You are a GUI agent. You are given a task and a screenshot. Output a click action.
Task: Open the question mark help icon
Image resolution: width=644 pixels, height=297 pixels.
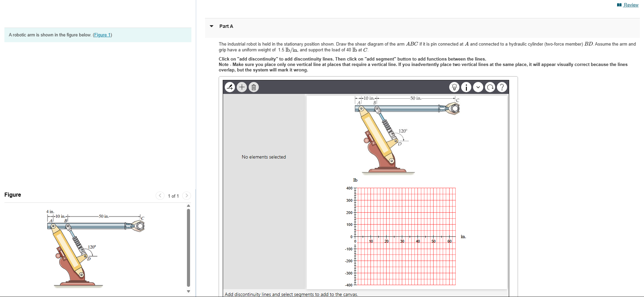[x=502, y=87]
